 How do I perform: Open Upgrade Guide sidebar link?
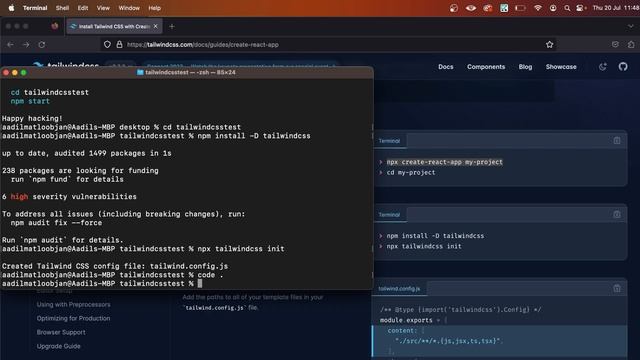58,346
